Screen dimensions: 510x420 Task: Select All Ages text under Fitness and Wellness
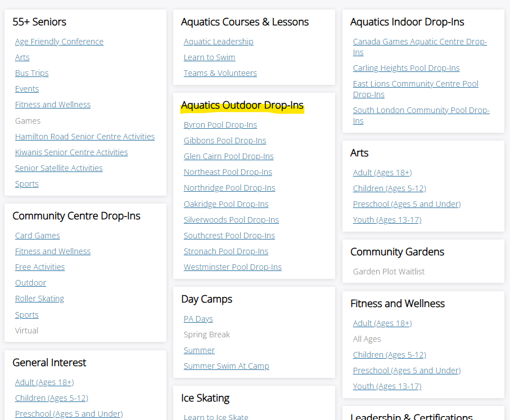coord(367,340)
